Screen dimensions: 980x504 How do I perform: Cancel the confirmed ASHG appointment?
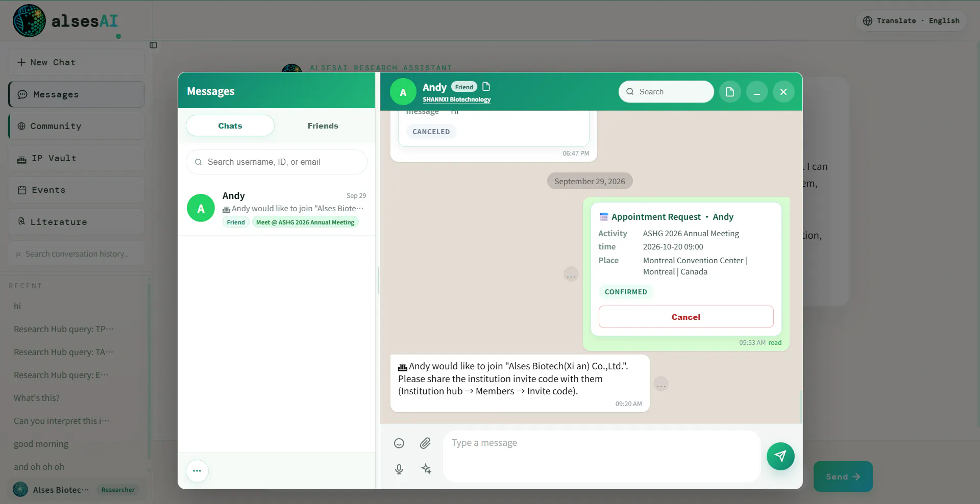tap(686, 317)
